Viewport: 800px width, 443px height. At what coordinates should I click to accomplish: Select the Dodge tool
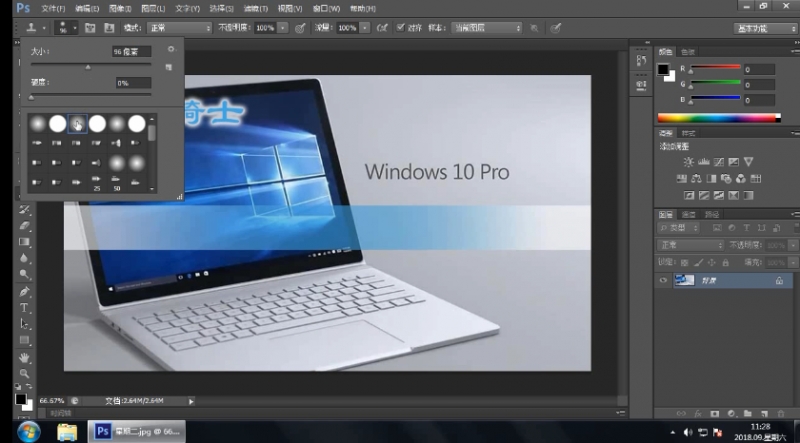click(x=24, y=275)
